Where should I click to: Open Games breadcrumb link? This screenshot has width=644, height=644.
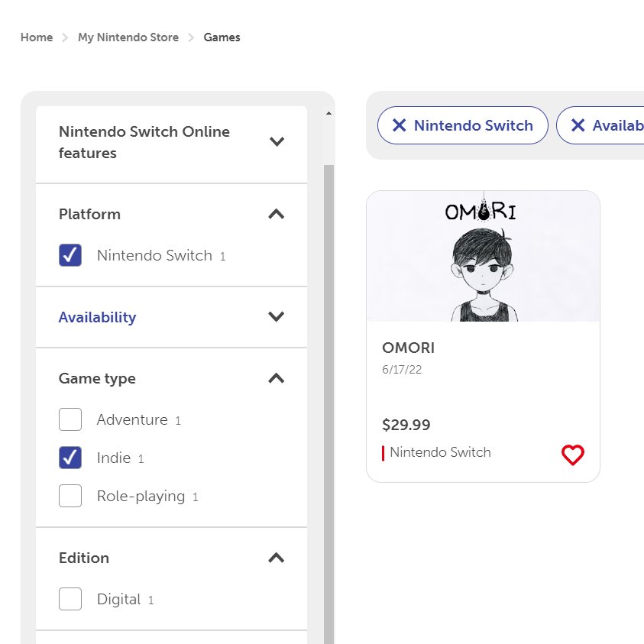tap(222, 37)
